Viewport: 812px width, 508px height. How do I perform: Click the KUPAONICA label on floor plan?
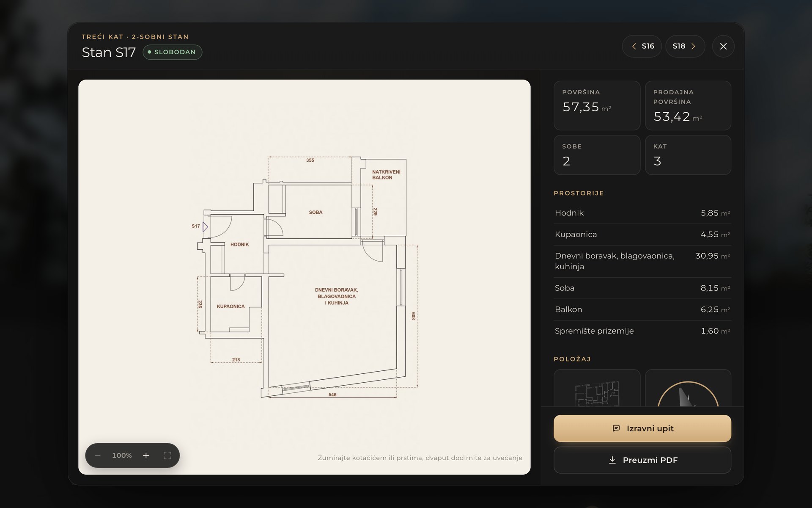(230, 306)
